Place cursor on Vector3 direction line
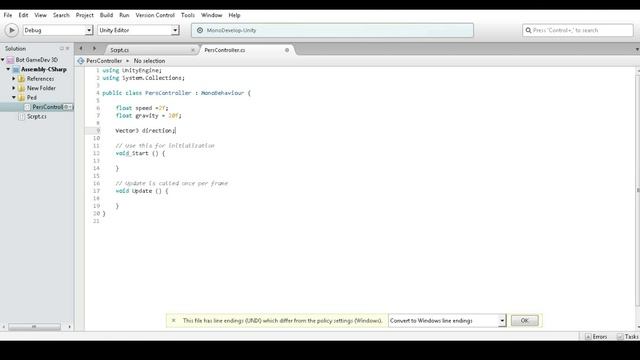This screenshot has width=640, height=360. tap(146, 131)
